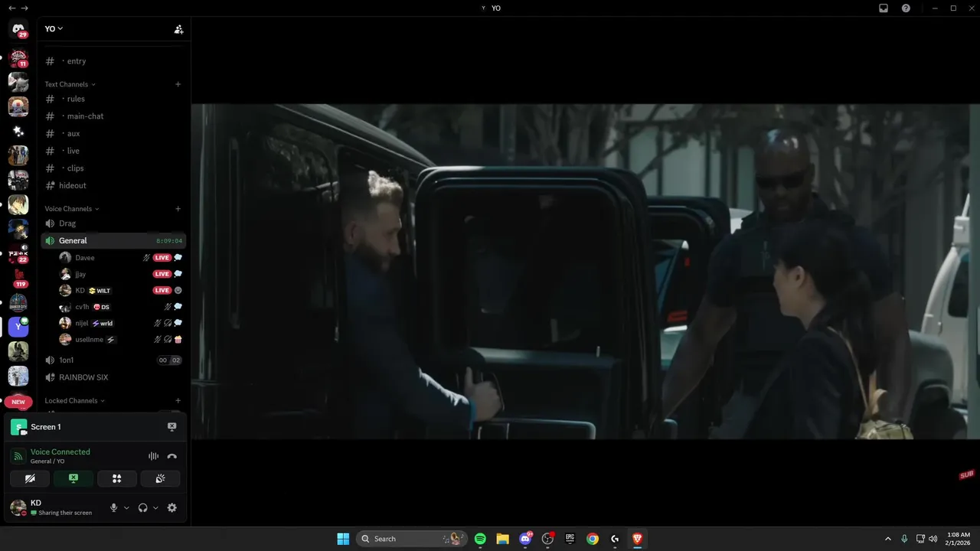Open User Settings gear
This screenshot has width=980, height=551.
pyautogui.click(x=171, y=507)
